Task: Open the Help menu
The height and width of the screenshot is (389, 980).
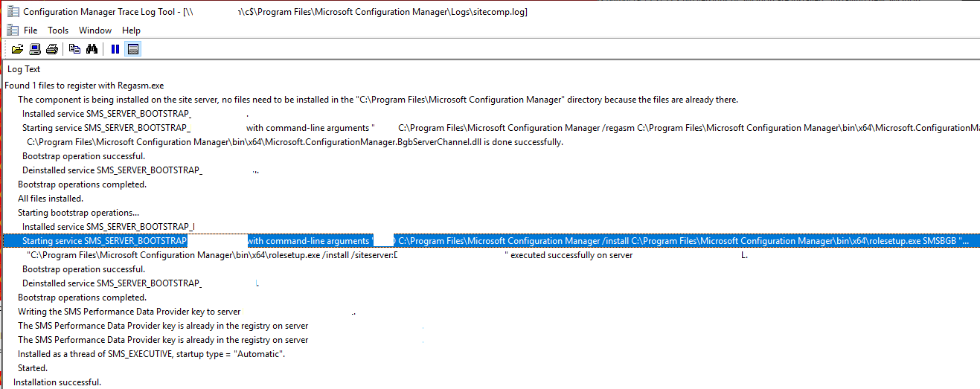Action: click(131, 30)
